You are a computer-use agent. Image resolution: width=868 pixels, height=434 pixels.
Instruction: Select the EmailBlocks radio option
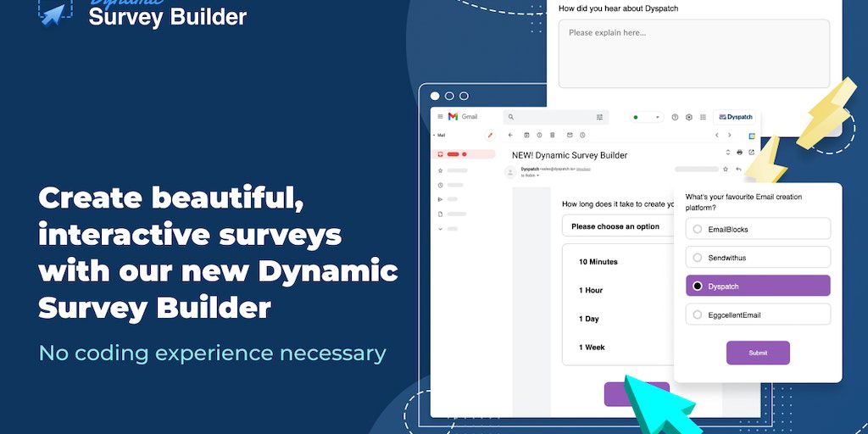click(698, 229)
